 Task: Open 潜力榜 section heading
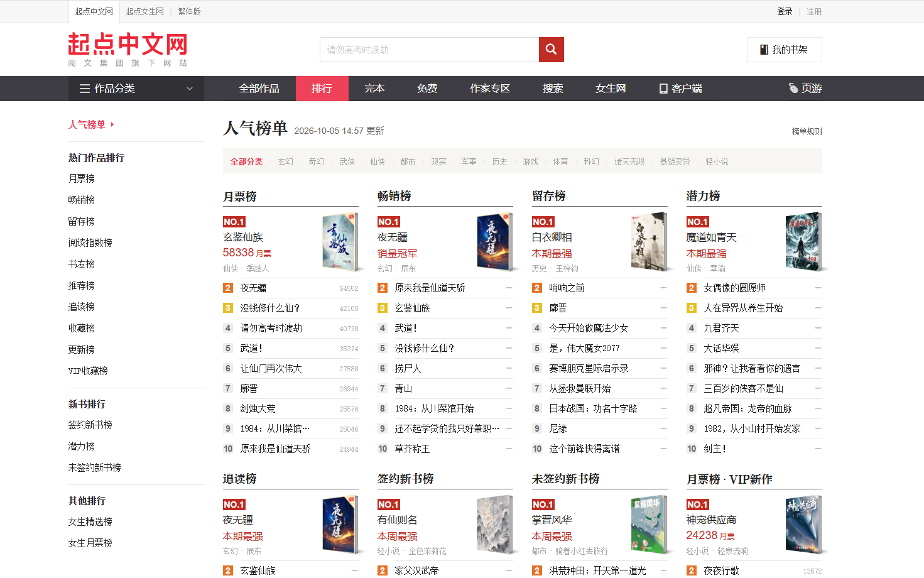pos(704,196)
